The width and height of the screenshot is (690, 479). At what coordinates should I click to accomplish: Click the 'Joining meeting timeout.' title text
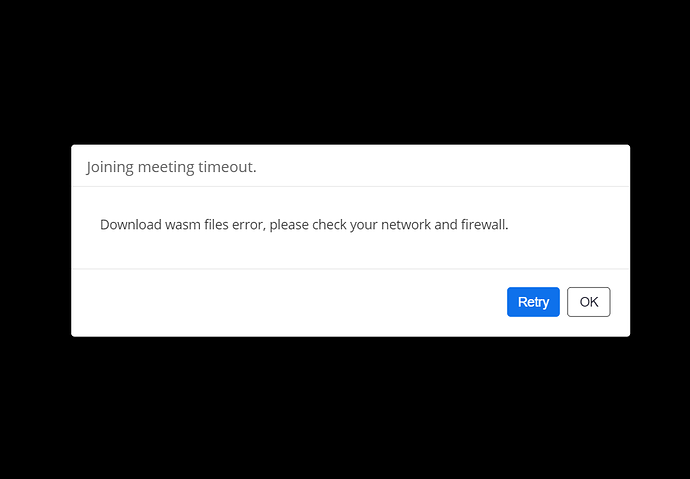pyautogui.click(x=171, y=167)
